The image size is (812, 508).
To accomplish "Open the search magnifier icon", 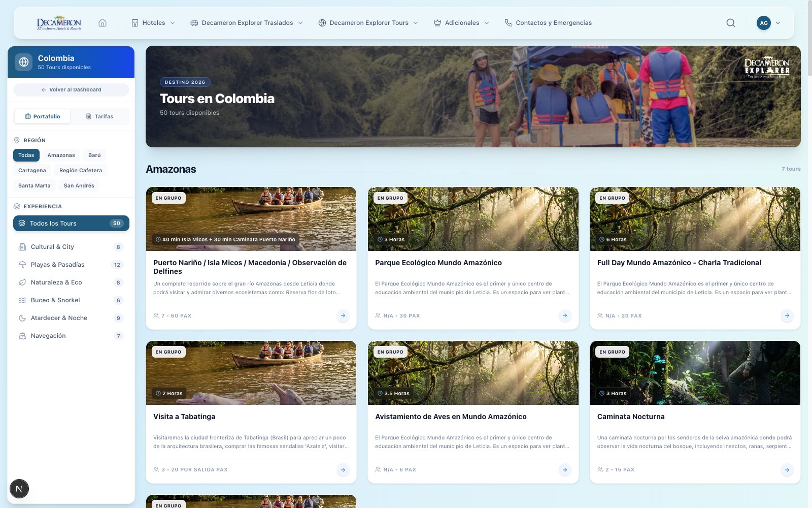I will [731, 23].
